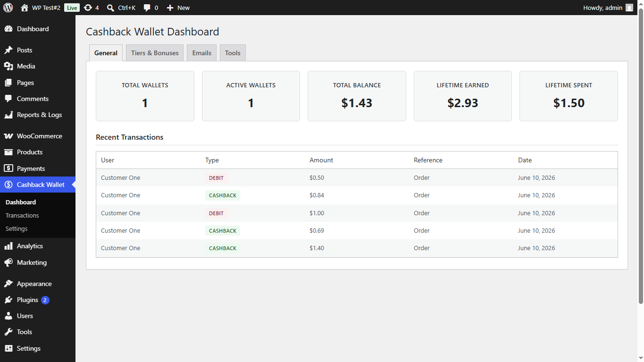Image resolution: width=644 pixels, height=362 pixels.
Task: Open the Dashboard label in main sidebar
Action: 33,29
